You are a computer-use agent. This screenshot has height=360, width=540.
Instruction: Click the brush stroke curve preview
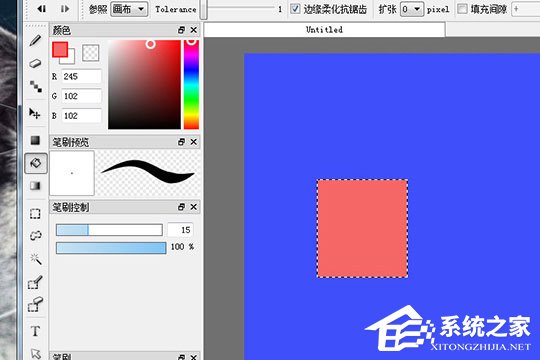click(148, 172)
